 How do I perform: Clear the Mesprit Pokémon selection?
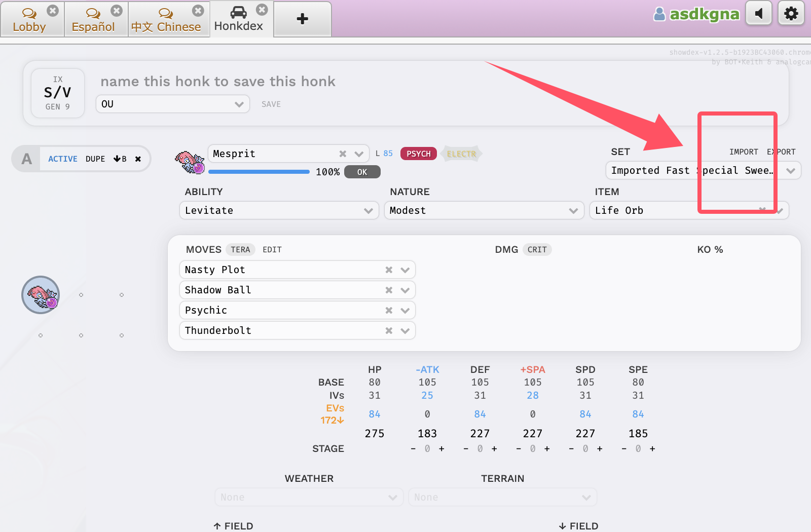pos(343,154)
